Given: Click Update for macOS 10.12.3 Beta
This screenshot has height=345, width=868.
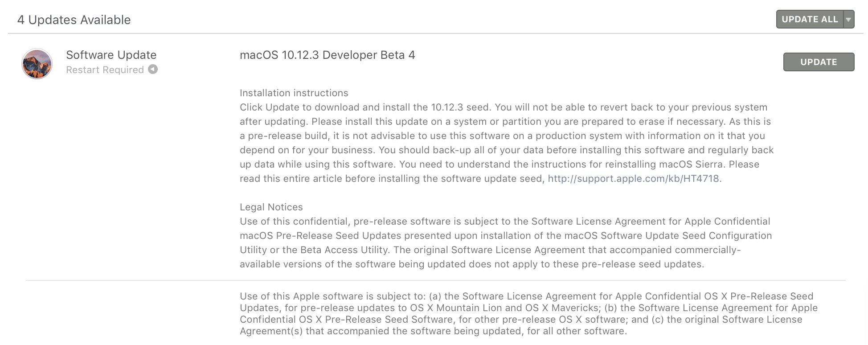Looking at the screenshot, I should [819, 62].
